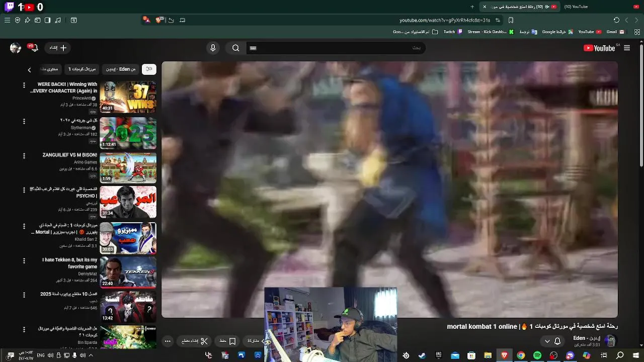644x362 pixels.
Task: Open the imported bookmarks folder
Action: click(x=415, y=32)
